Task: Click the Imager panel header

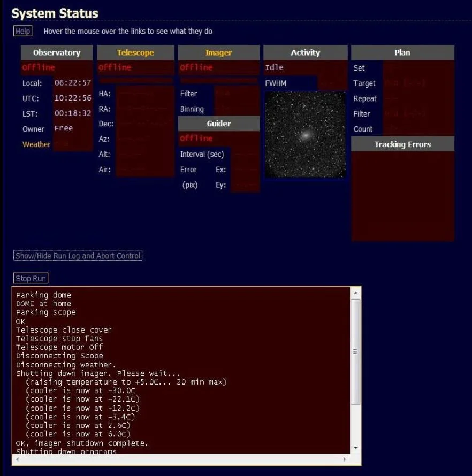Action: (x=218, y=52)
